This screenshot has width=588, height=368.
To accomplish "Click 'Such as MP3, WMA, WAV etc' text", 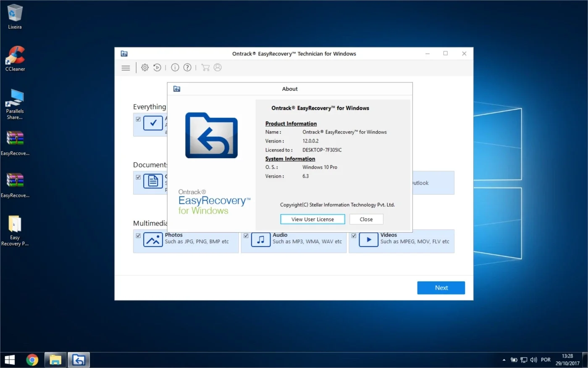I will click(307, 242).
